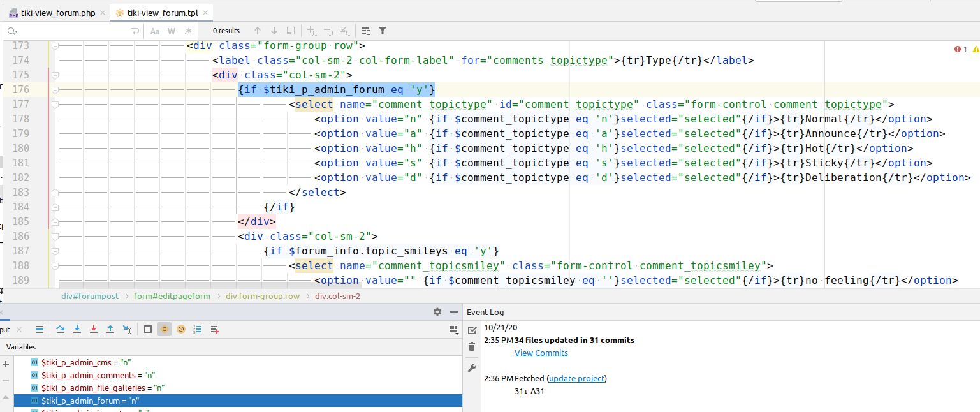
Task: Click into the find search field
Action: click(x=73, y=31)
